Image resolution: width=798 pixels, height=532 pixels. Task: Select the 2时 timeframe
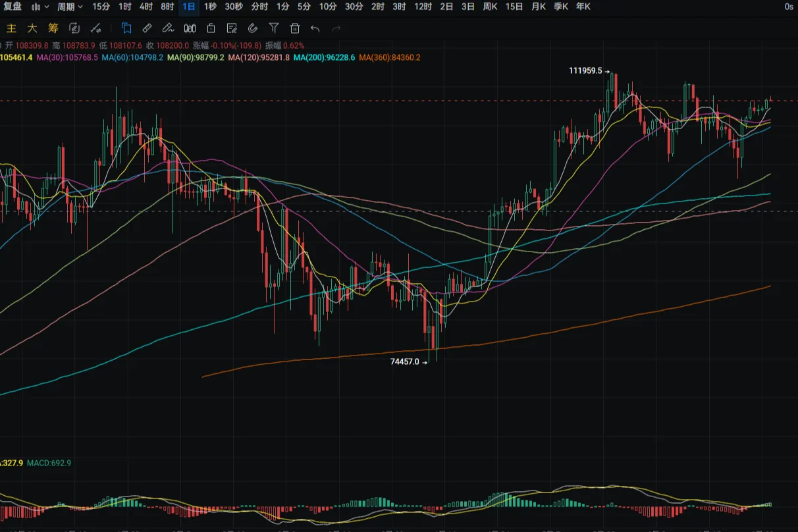(378, 7)
